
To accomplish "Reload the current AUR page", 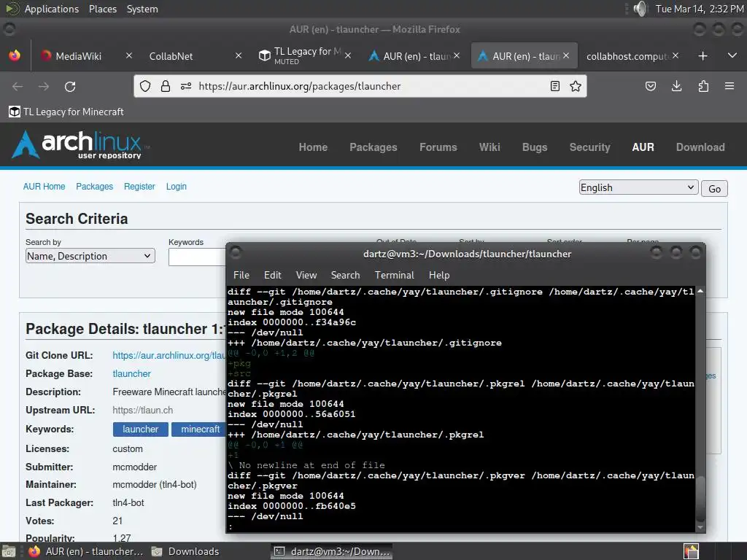I will click(x=70, y=86).
